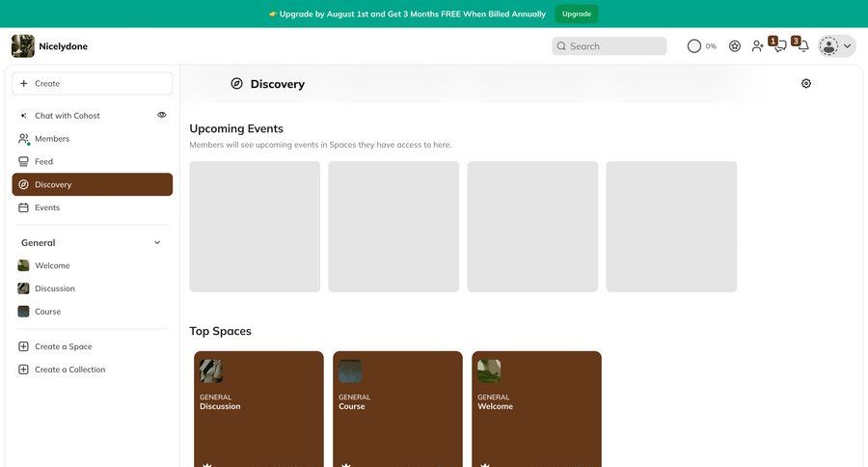Click the compass icon beside Discovery heading
Screen dimensions: 868x467
(236, 84)
